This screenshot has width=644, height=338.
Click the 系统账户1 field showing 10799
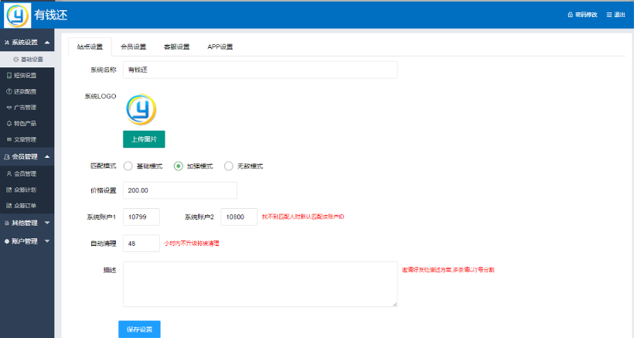[141, 217]
